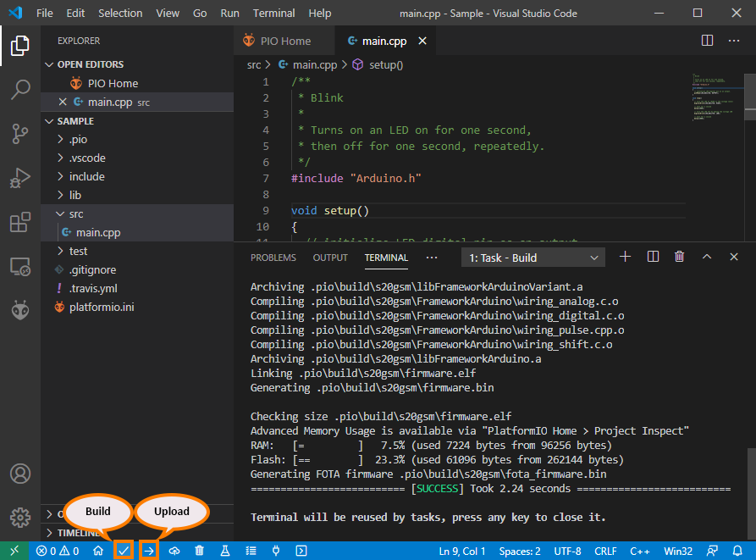Click the errors and warnings count in status bar
The image size is (756, 560).
[58, 551]
